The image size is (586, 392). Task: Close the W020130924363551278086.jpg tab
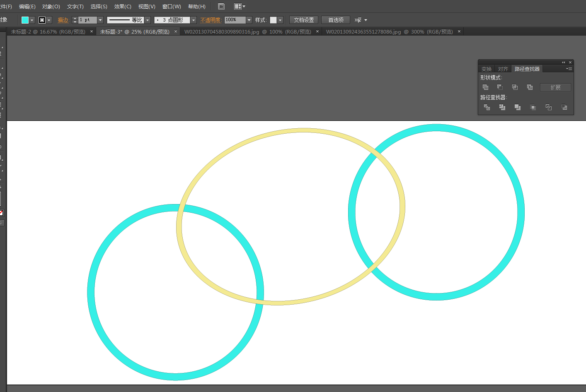click(459, 31)
